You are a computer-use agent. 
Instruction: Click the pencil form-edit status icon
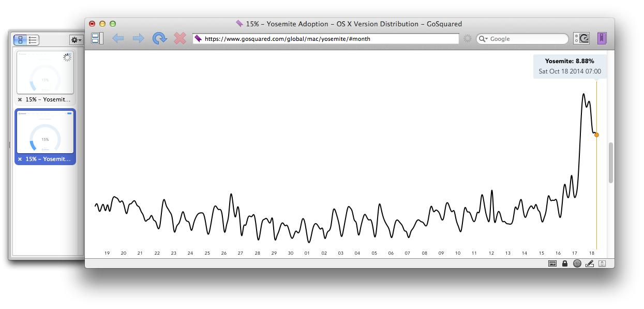[590, 263]
